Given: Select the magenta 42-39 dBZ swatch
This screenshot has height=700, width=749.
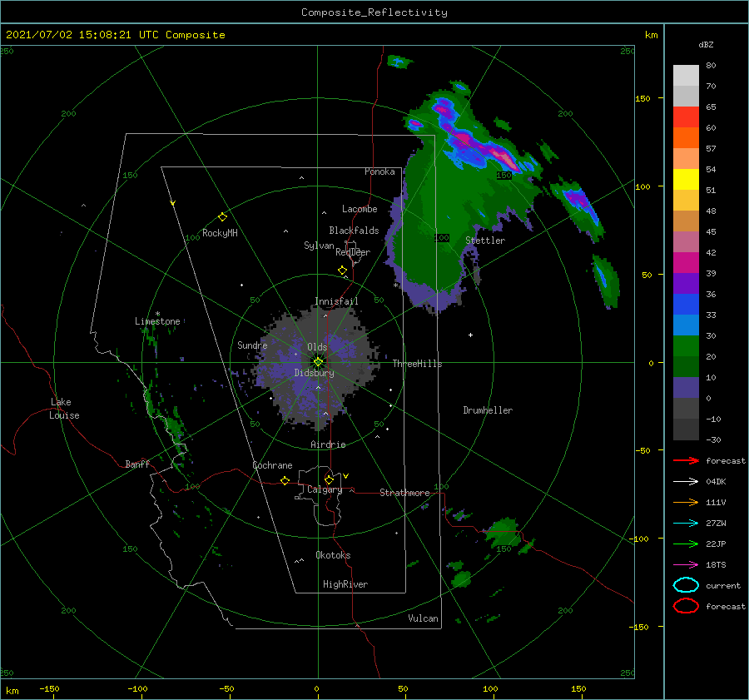Looking at the screenshot, I should (x=686, y=263).
